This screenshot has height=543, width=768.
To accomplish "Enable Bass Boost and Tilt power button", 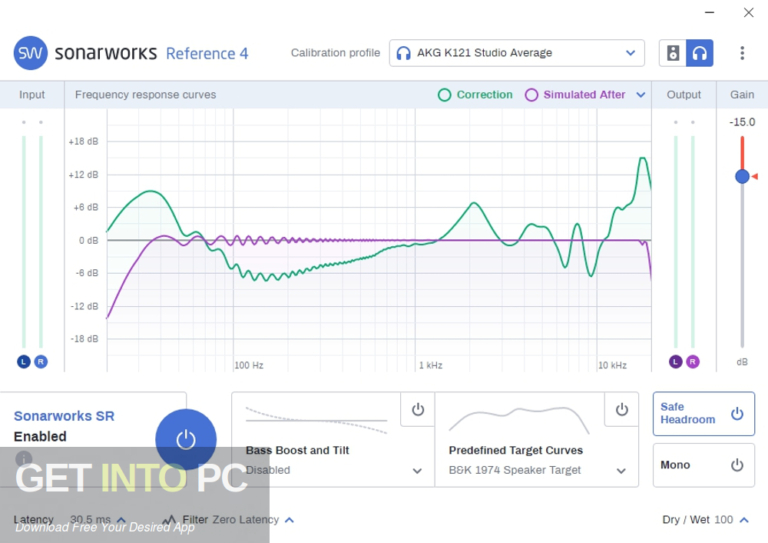I will point(417,409).
